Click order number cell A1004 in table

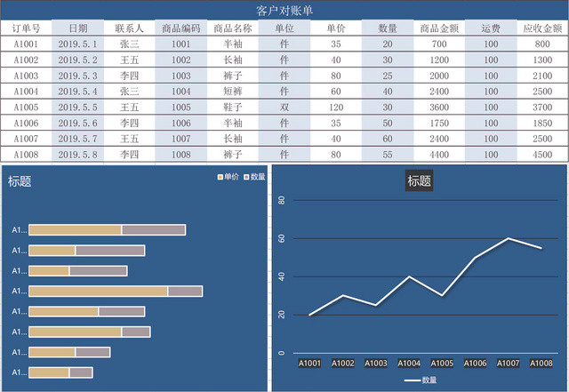tap(26, 92)
